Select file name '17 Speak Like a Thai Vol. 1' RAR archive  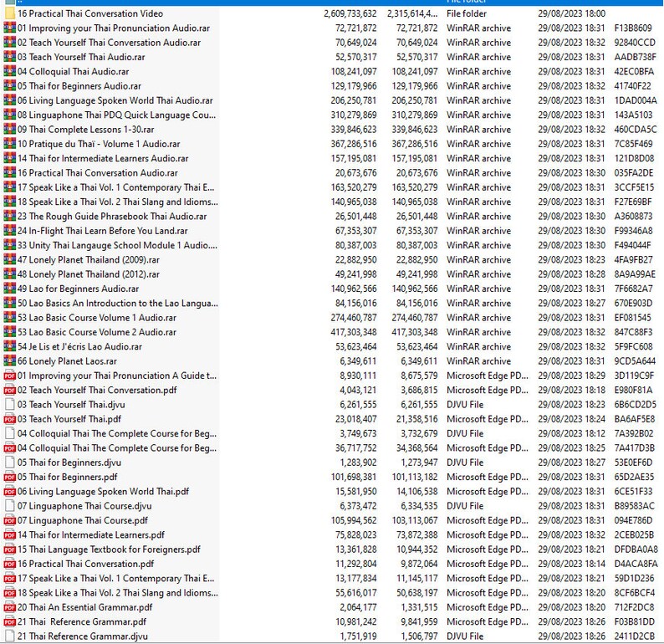click(116, 187)
